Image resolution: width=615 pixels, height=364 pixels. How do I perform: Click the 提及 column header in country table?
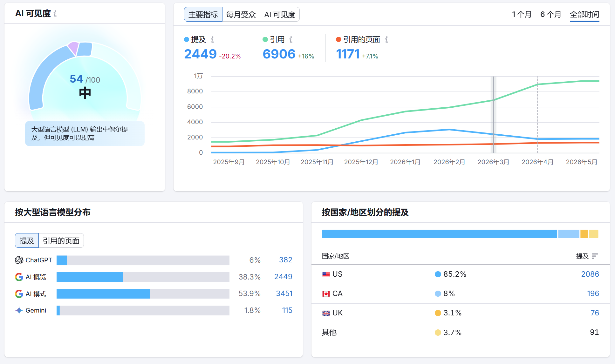582,256
